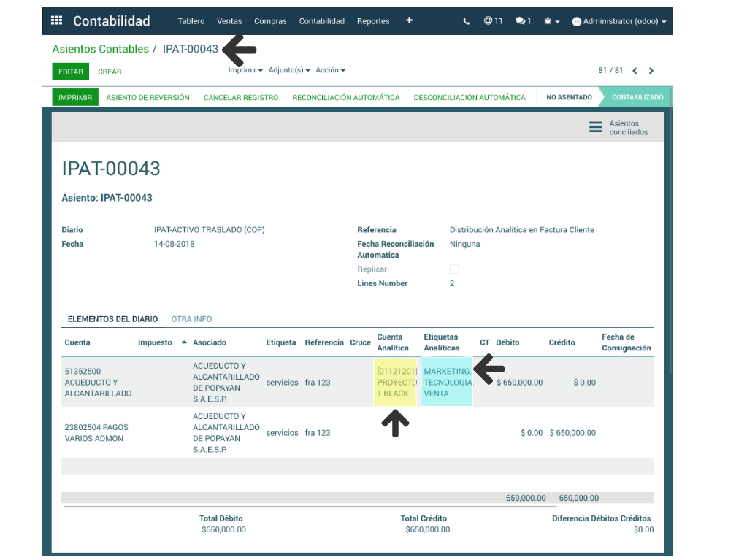Sort by the Impuesto column header
Viewport: 747px width, 560px height.
point(155,342)
